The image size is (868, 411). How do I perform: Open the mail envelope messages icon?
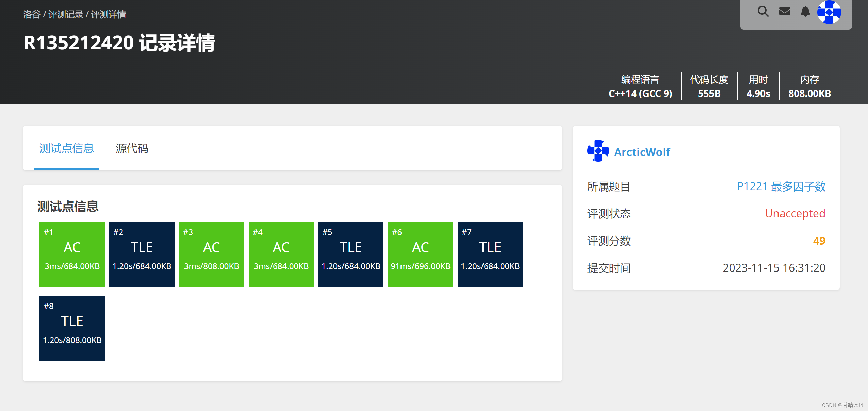[785, 12]
